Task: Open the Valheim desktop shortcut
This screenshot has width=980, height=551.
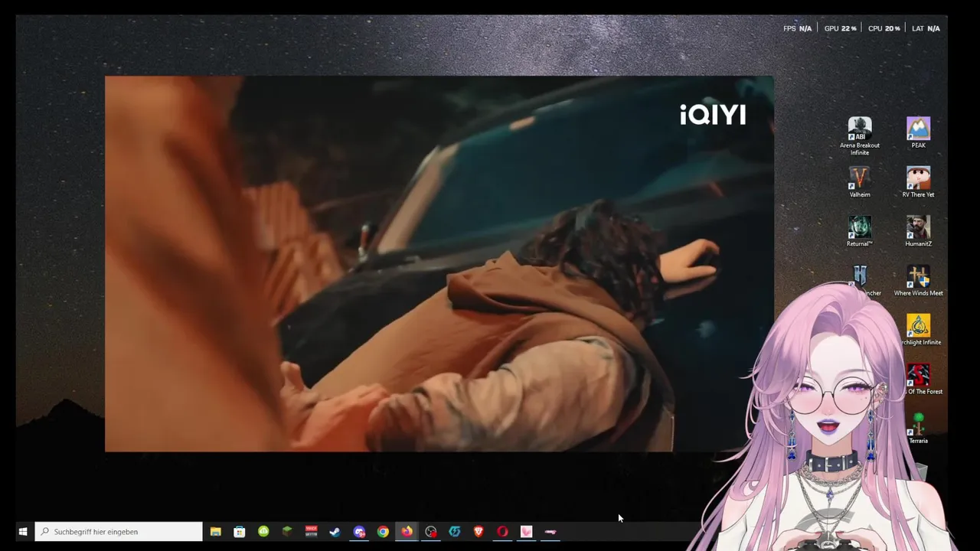Action: [x=860, y=182]
